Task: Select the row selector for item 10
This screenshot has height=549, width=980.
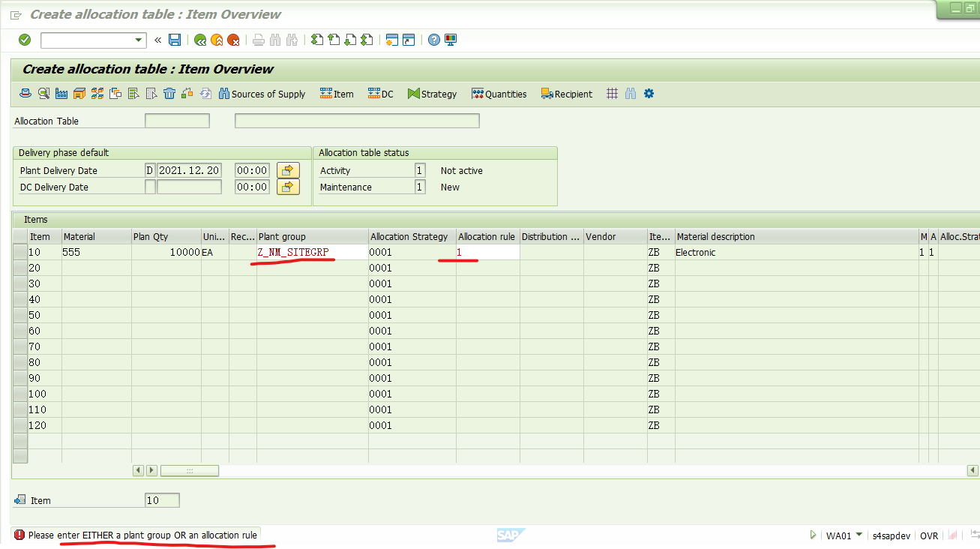Action: tap(20, 252)
